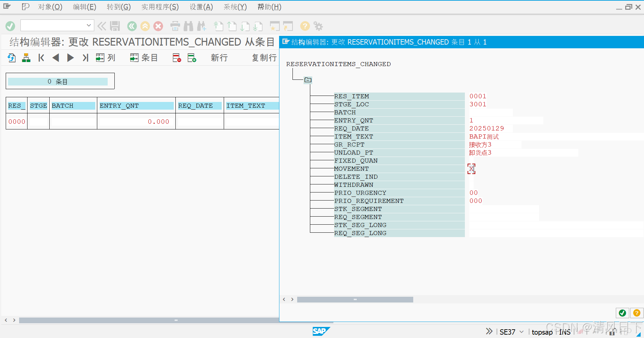
Task: Click the Find Next binoculars icon
Action: 202,26
